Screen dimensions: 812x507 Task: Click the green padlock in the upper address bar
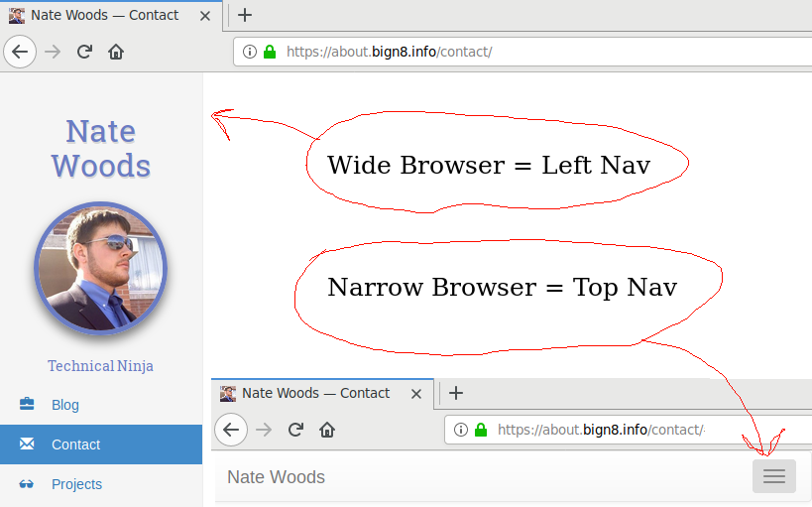point(269,52)
